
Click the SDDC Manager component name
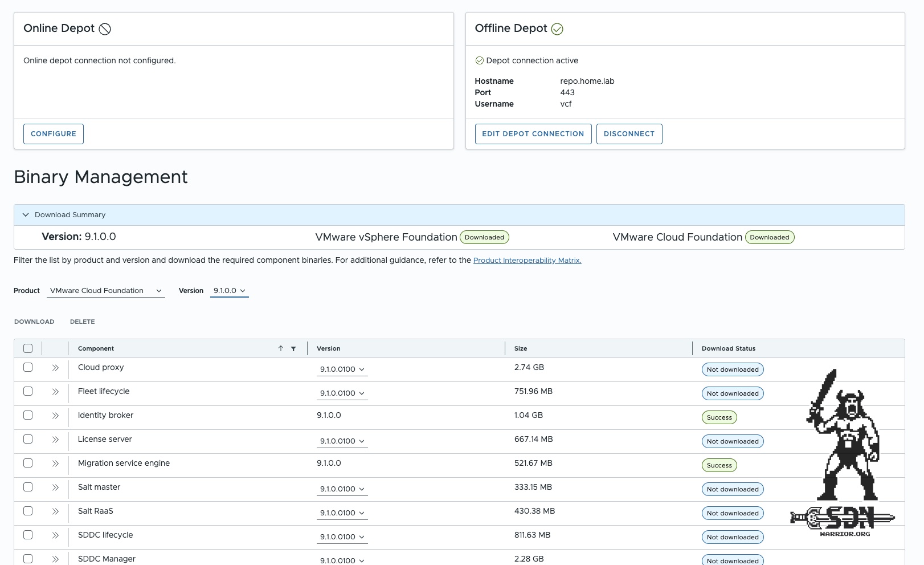[107, 559]
